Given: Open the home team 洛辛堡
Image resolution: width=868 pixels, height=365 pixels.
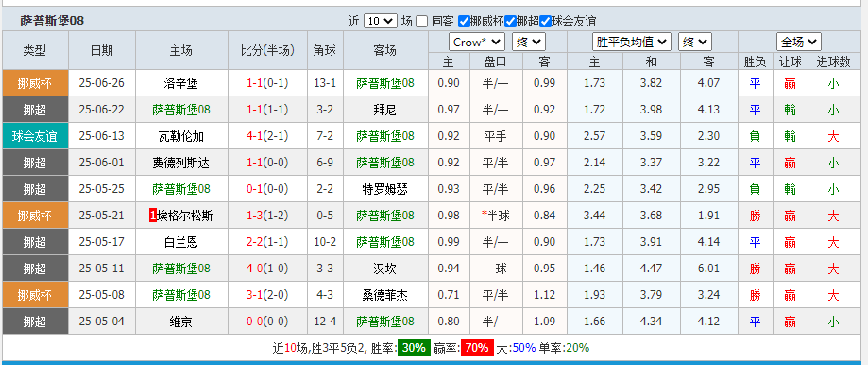Looking at the screenshot, I should [x=181, y=83].
